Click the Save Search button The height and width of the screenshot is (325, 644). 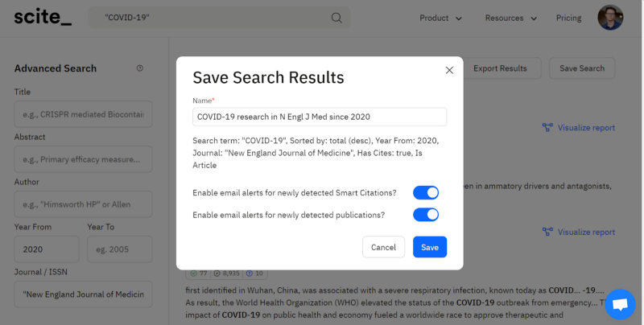(x=582, y=68)
